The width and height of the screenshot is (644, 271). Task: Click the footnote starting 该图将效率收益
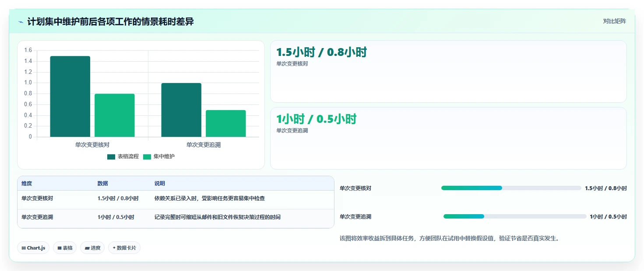coord(450,239)
